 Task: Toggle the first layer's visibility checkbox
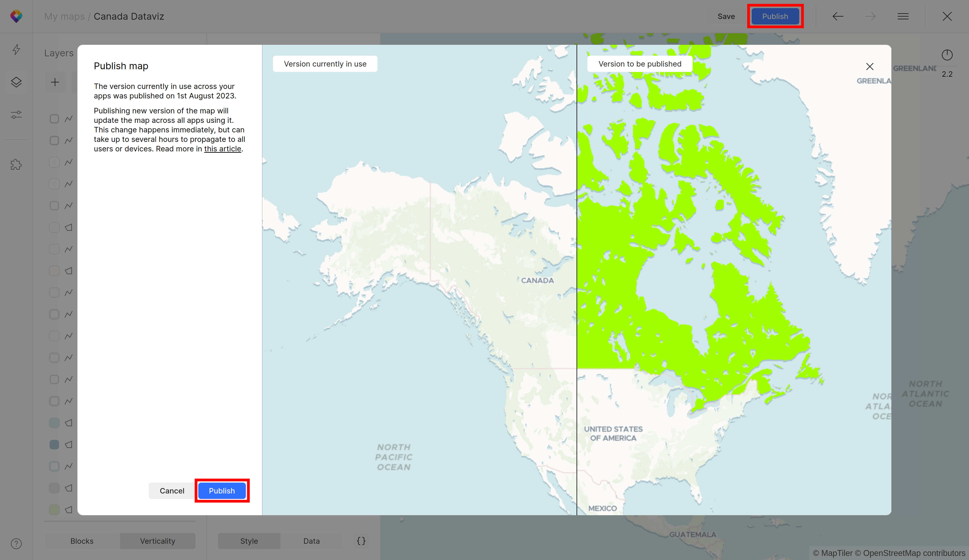click(54, 119)
